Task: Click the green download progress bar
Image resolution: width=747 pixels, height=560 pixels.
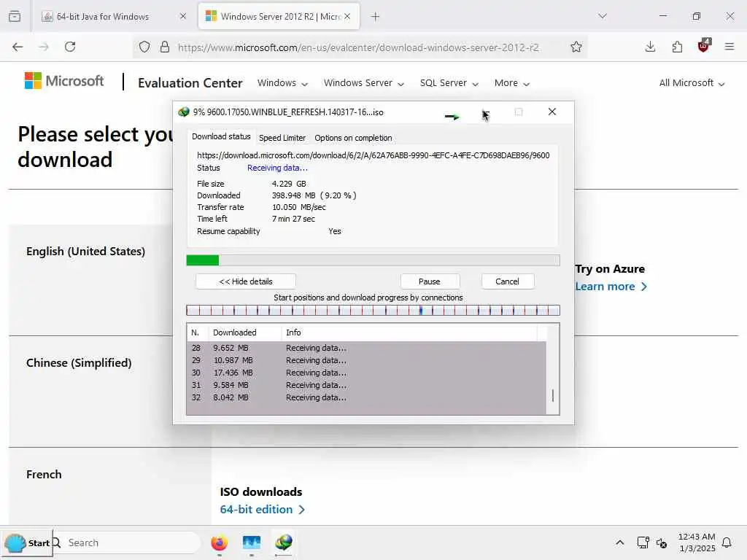Action: click(x=373, y=260)
